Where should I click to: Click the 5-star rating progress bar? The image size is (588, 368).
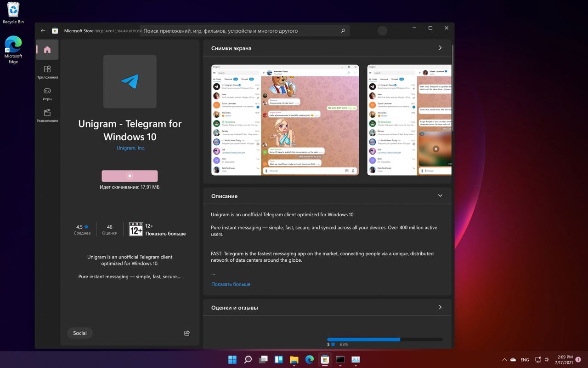[385, 339]
